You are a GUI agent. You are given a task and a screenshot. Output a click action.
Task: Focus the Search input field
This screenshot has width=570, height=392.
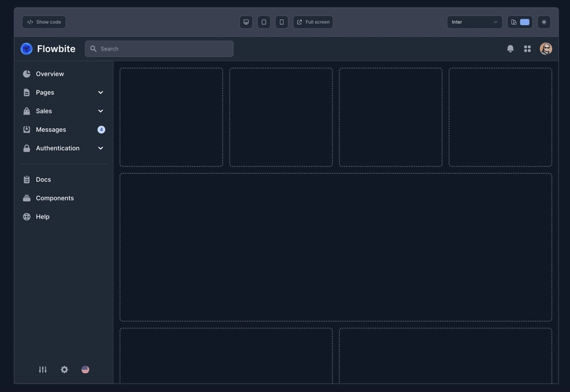[x=159, y=48]
